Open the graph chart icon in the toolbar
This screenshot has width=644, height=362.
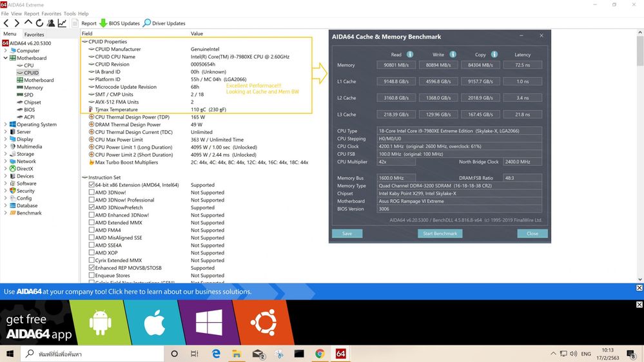pos(62,23)
